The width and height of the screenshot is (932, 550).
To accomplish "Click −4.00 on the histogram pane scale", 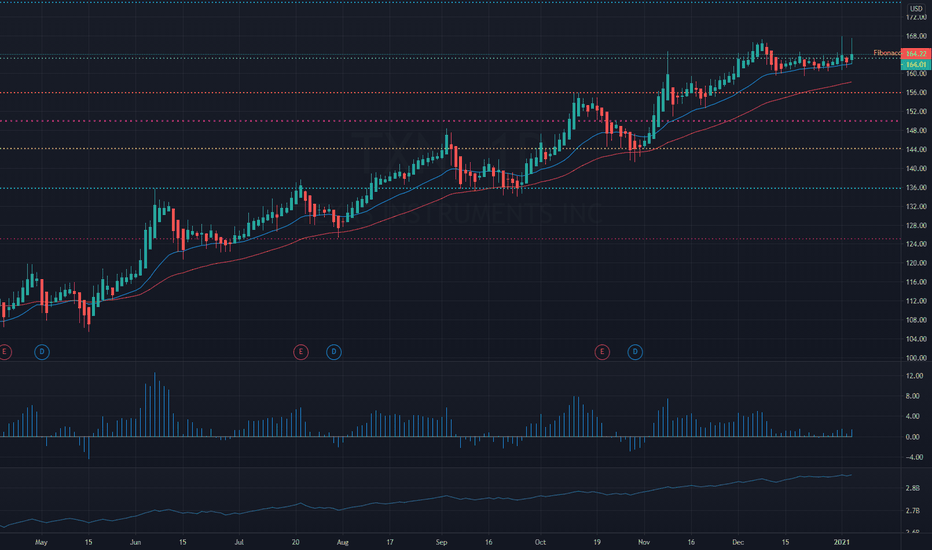I will [x=912, y=457].
